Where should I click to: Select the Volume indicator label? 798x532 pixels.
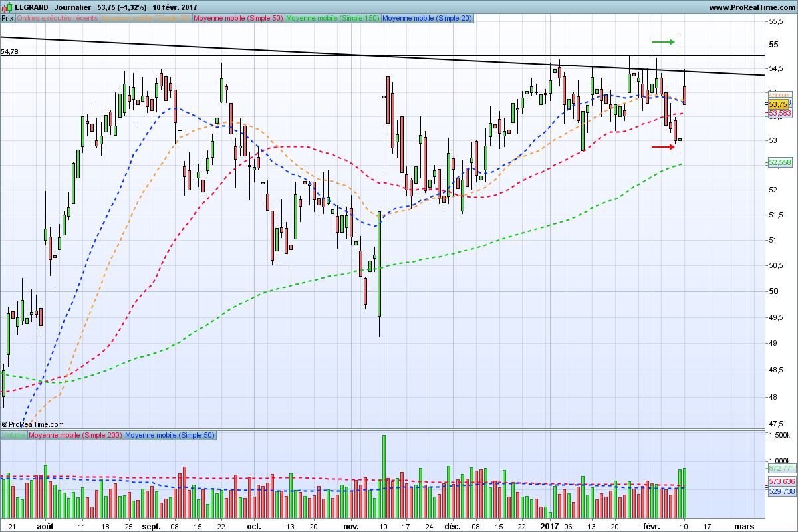pyautogui.click(x=14, y=435)
